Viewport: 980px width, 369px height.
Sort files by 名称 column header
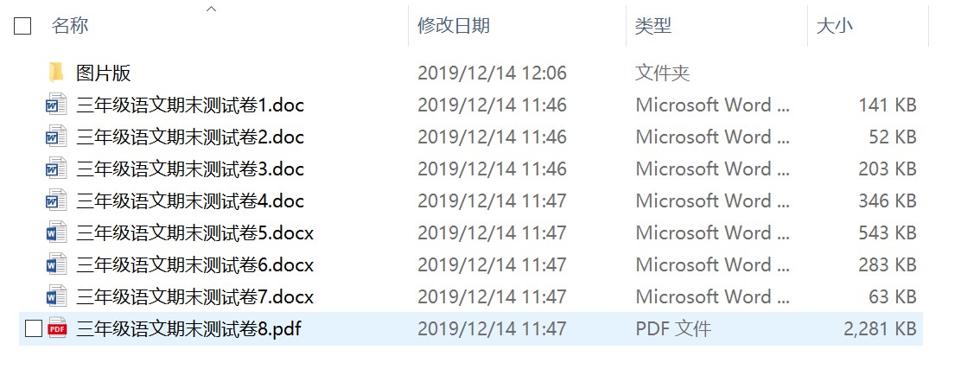click(x=69, y=26)
